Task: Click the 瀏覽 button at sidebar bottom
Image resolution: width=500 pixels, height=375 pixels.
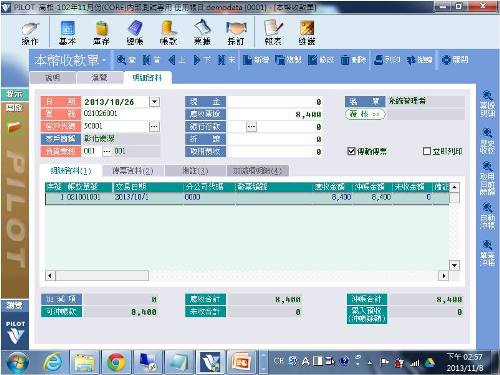Action: coord(14,305)
